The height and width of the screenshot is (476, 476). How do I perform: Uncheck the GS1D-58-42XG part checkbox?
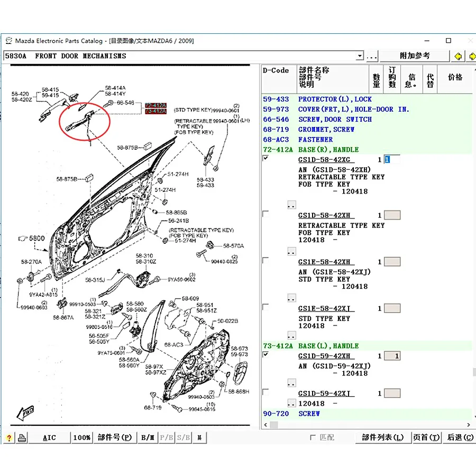(x=266, y=158)
